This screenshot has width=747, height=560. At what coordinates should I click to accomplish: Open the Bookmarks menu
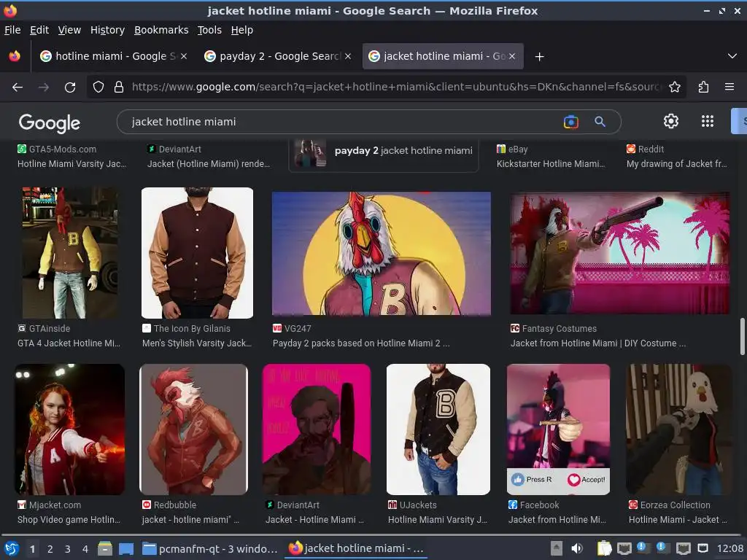coord(161,30)
